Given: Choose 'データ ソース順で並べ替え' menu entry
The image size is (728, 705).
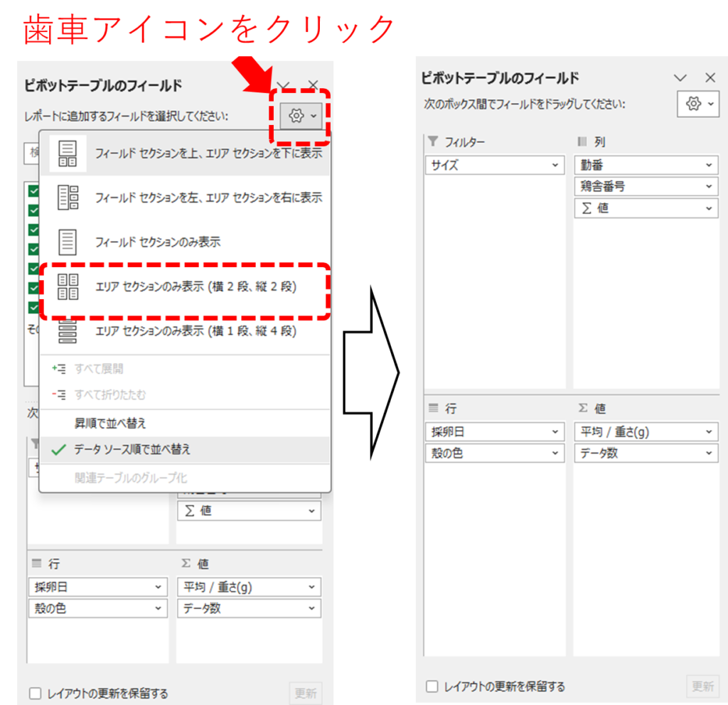Looking at the screenshot, I should point(132,450).
